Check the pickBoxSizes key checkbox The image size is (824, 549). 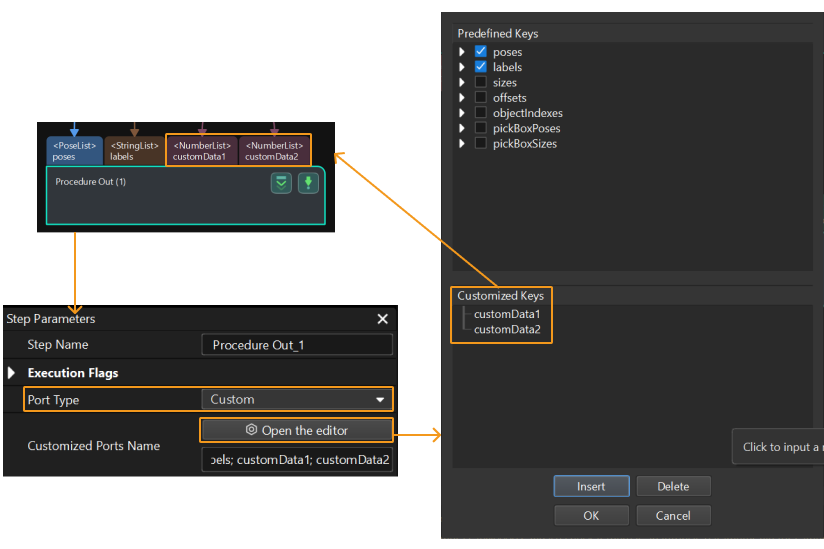(480, 143)
